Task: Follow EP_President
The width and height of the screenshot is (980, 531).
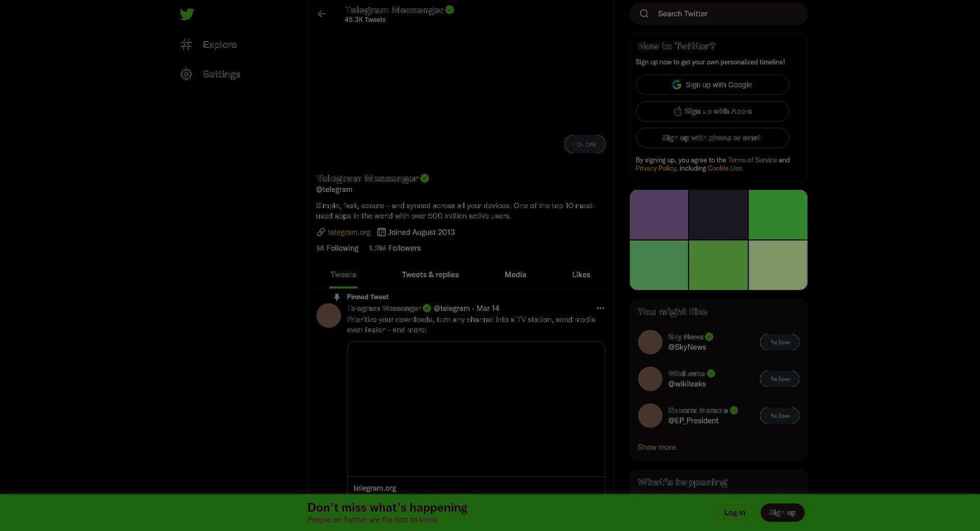Action: (779, 416)
